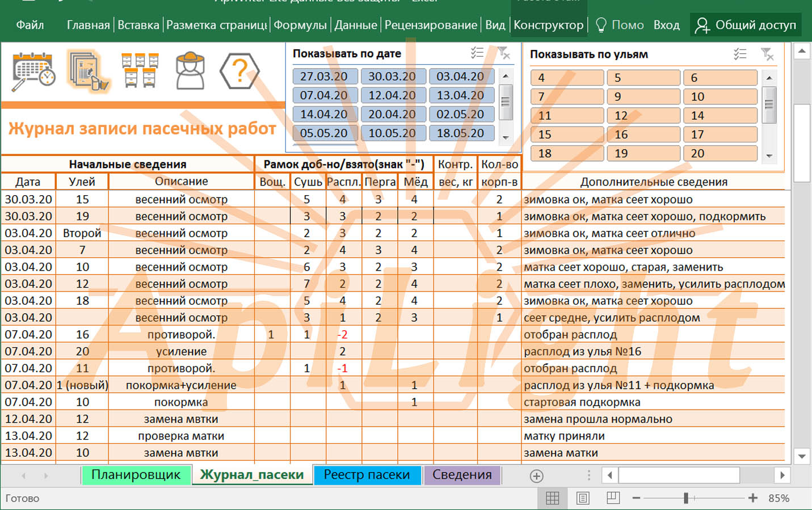
Task: Enable multi-select in date slicer
Action: [x=477, y=53]
